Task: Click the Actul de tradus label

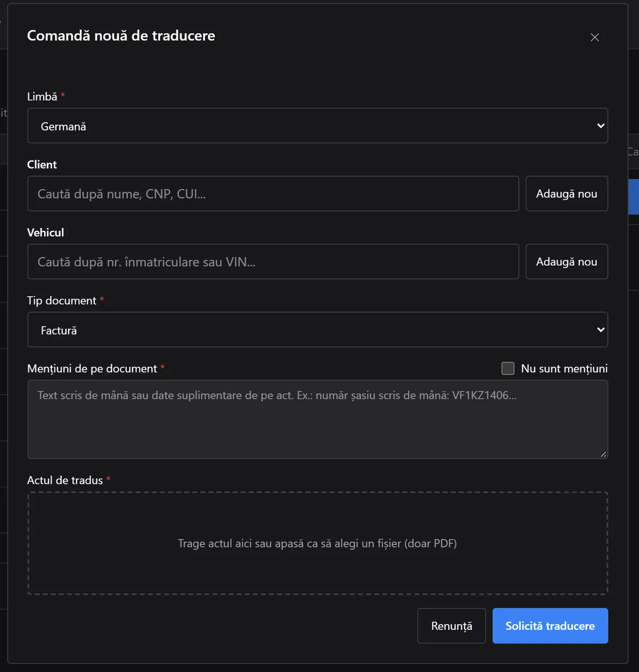Action: click(x=65, y=480)
